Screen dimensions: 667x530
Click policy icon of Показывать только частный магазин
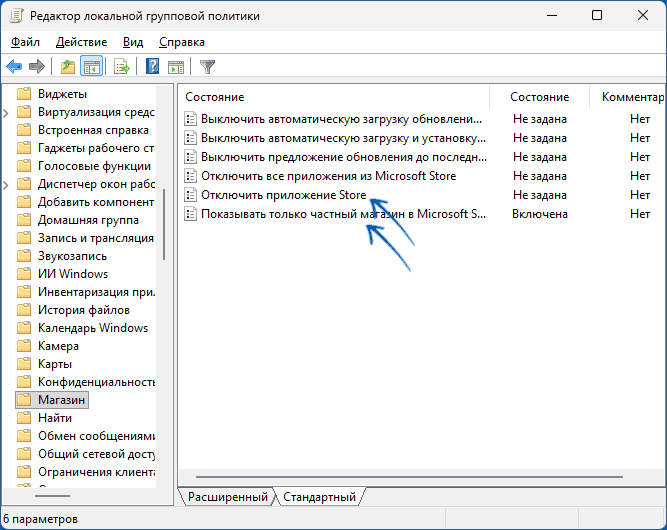tap(190, 214)
